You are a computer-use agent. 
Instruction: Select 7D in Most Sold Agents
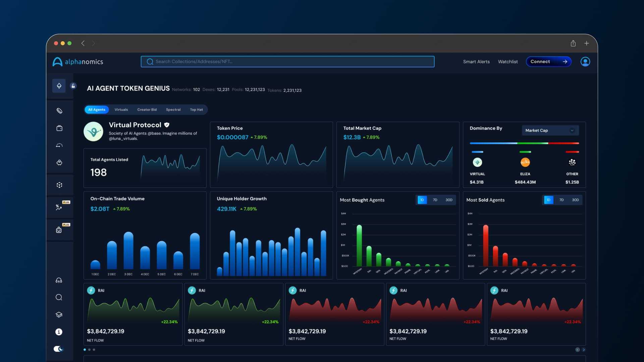(561, 200)
